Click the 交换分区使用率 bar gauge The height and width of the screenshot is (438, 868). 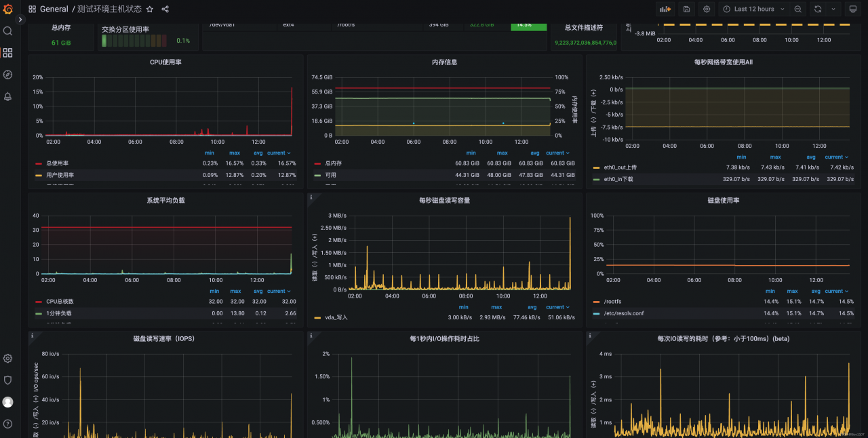[136, 41]
